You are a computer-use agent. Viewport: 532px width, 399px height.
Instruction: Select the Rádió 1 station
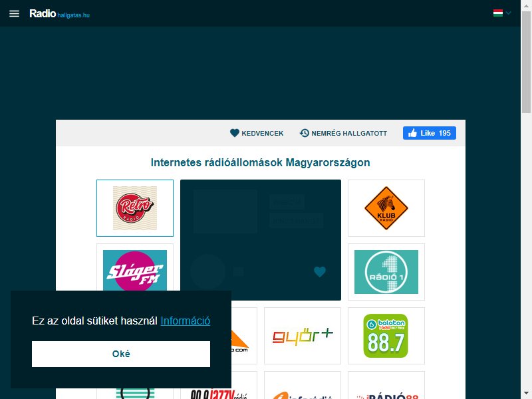coord(386,272)
